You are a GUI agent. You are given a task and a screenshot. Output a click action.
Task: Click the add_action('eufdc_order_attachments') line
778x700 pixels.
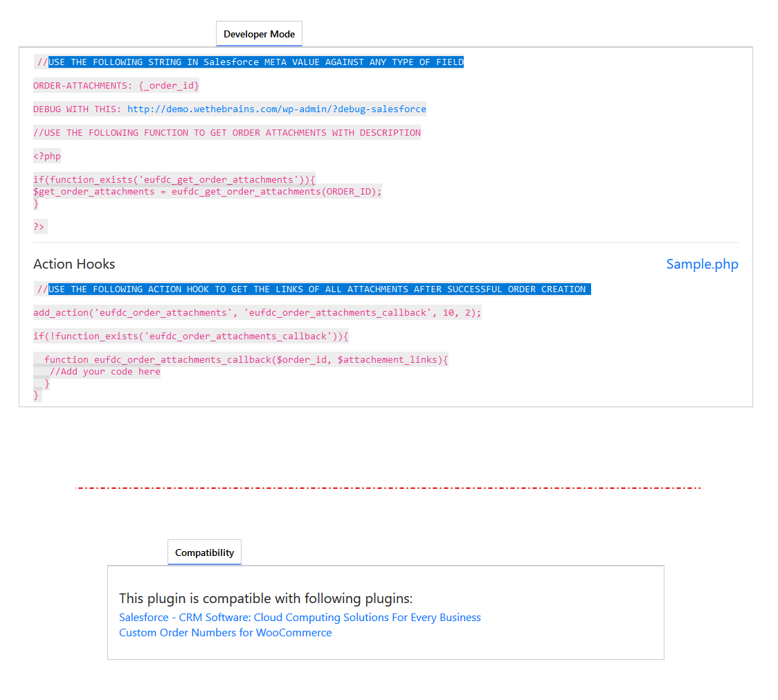pyautogui.click(x=257, y=312)
